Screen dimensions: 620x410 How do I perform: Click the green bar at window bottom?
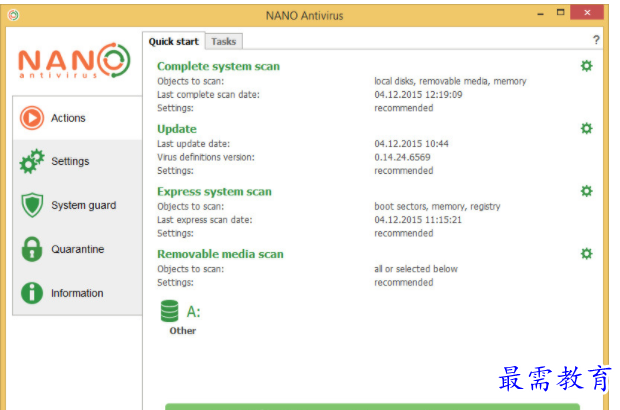(x=372, y=406)
